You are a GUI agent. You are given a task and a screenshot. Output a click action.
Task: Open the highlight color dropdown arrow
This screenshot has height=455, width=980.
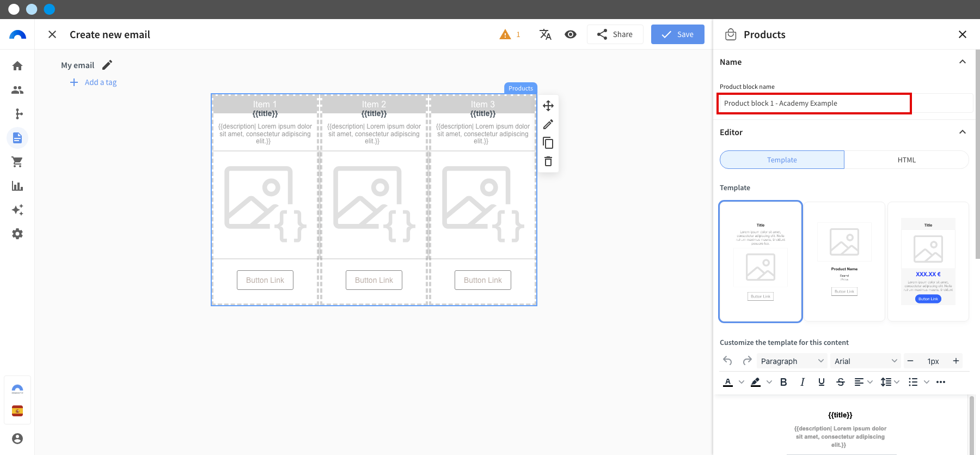coord(769,382)
